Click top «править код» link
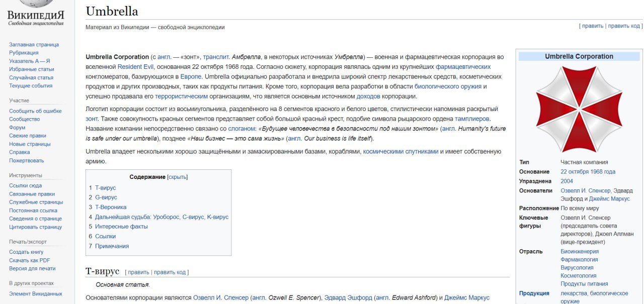Image resolution: width=644 pixels, height=304 pixels. click(x=624, y=26)
